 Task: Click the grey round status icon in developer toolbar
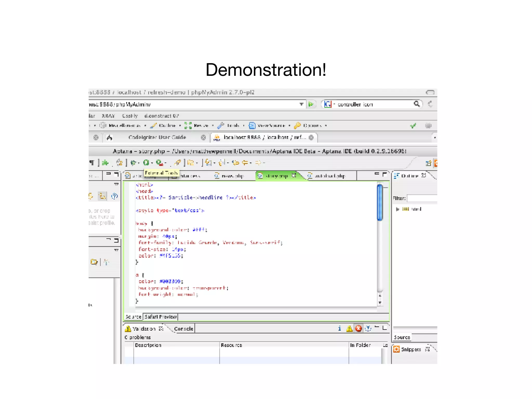428,126
